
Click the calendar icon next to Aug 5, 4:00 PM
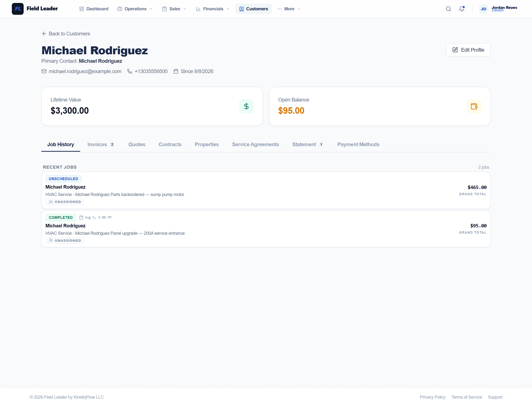81,217
